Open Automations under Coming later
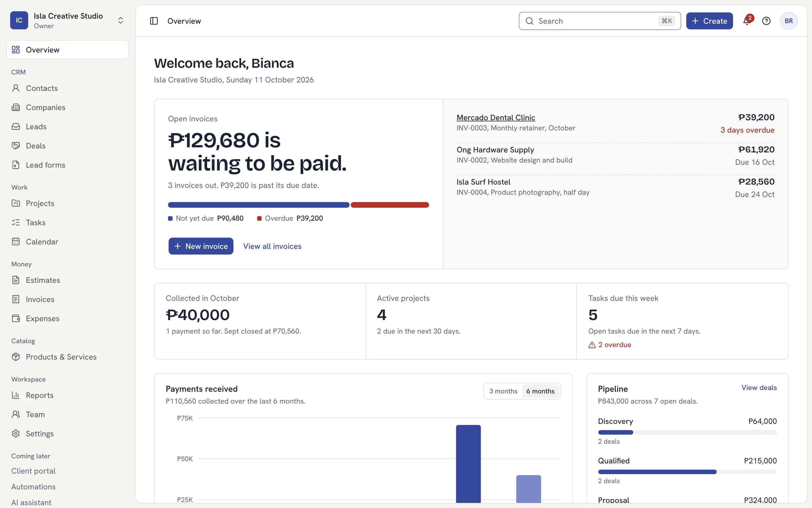The width and height of the screenshot is (812, 508). [33, 487]
